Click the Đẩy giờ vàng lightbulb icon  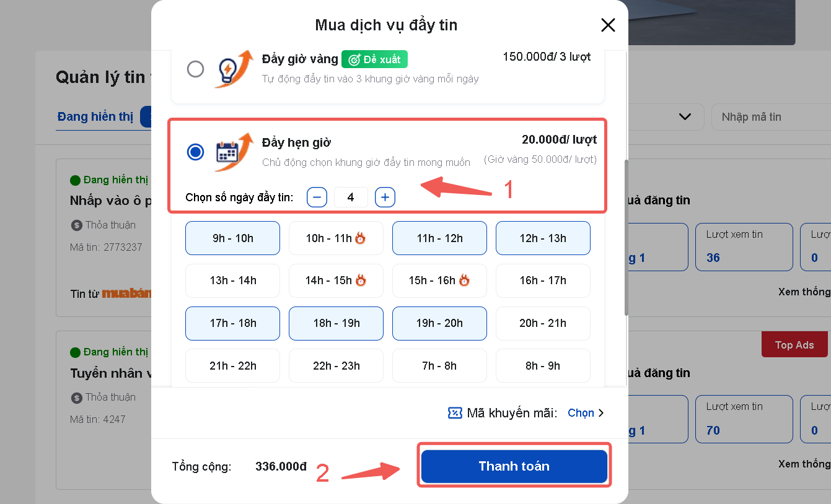click(x=234, y=69)
